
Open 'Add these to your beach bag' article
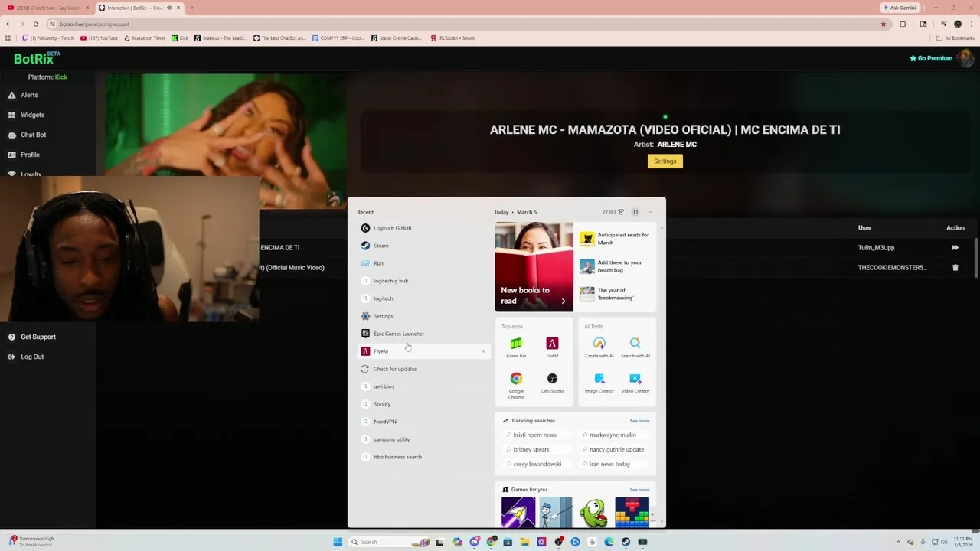616,266
